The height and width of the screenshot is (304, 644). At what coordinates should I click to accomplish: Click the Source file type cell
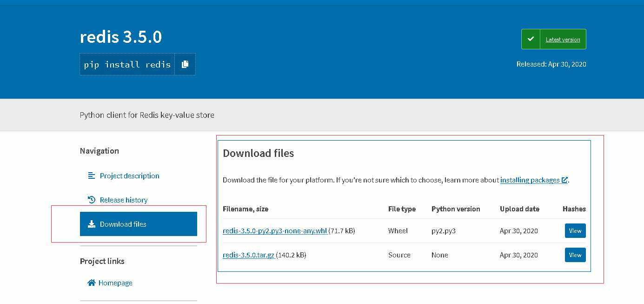coord(399,255)
